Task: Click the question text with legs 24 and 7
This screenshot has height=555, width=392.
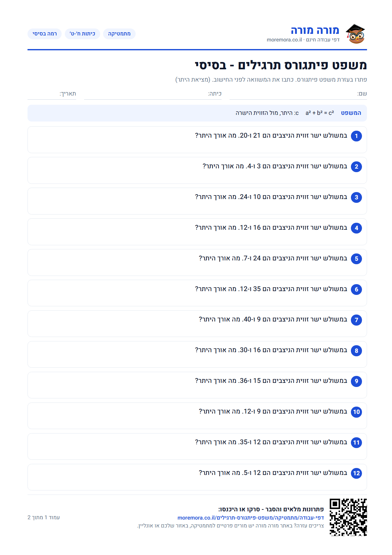Action: 273,259
